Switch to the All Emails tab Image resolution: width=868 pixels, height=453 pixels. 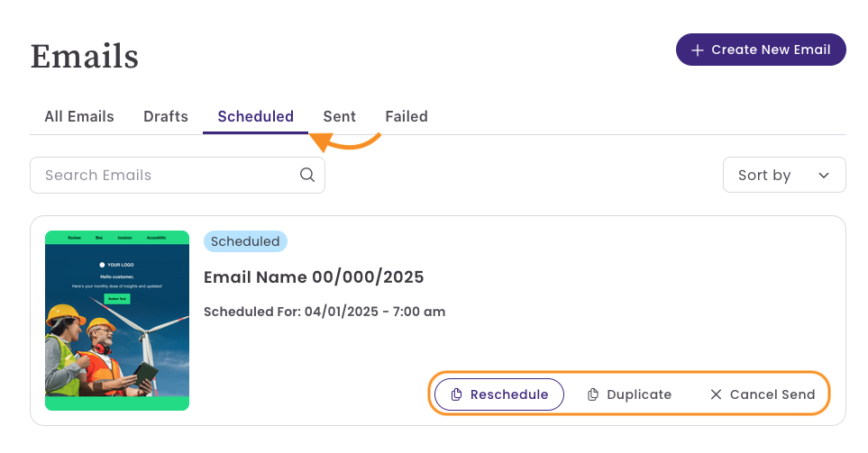pyautogui.click(x=79, y=116)
